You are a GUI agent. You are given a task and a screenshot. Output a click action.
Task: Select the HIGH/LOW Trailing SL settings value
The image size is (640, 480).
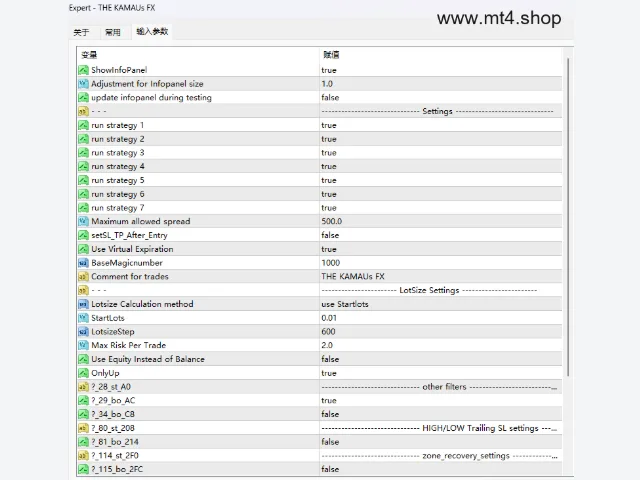(x=439, y=428)
